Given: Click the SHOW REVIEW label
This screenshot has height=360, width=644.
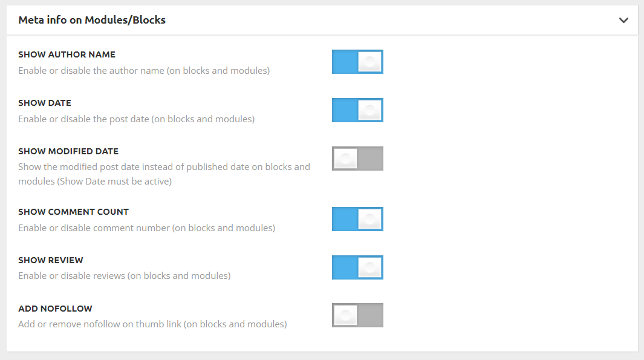Looking at the screenshot, I should pos(51,260).
